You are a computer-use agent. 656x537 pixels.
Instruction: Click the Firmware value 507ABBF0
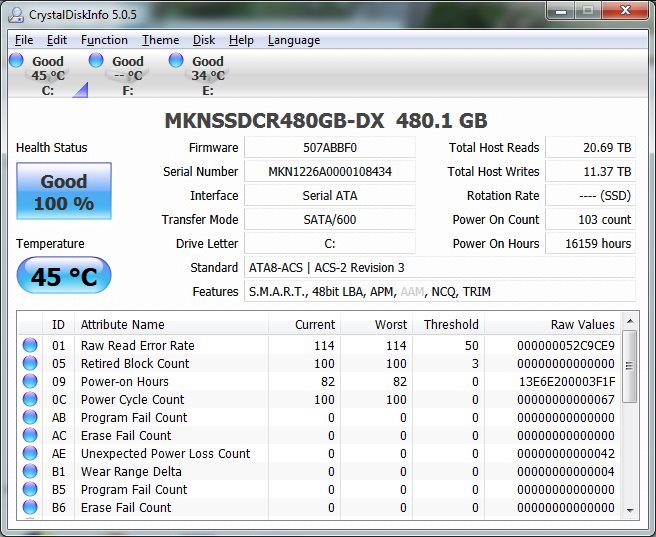point(330,148)
